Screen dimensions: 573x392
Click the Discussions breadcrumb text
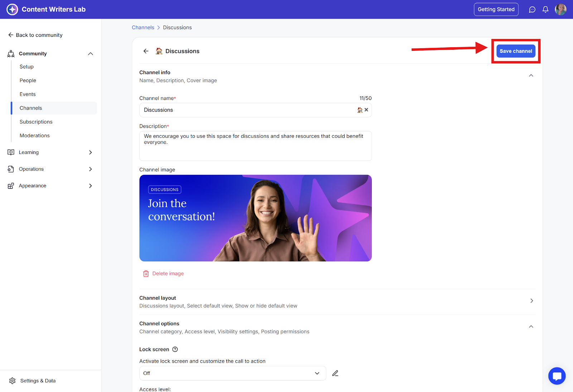point(177,28)
